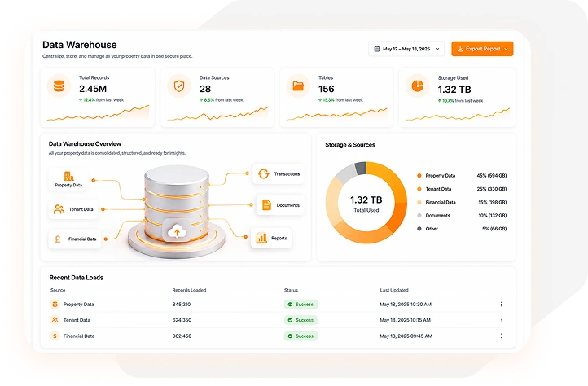Select the Reports card in overview diagram
The width and height of the screenshot is (588, 386).
tap(271, 238)
